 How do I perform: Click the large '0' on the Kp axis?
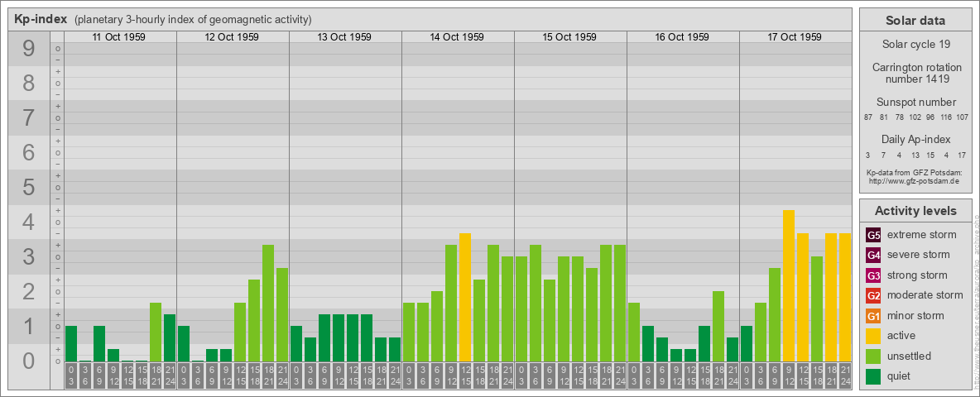(x=29, y=361)
